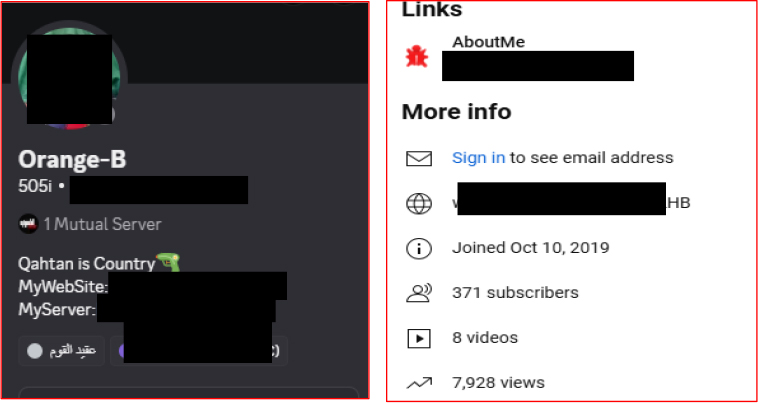Screen dimensions: 758x403
Task: Click the mutual server logo icon
Action: click(x=28, y=224)
